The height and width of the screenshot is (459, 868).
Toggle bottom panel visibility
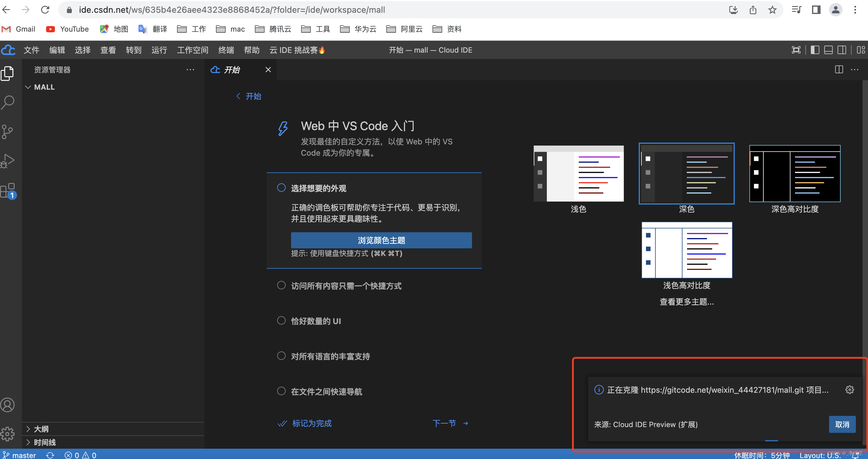click(x=828, y=50)
